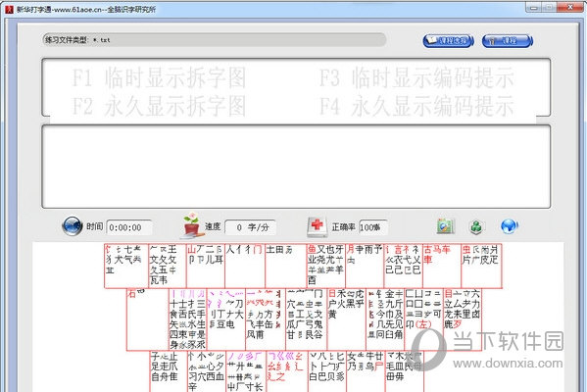Click the key cell containing 虫片皮定
Image resolution: width=587 pixels, height=392 pixels.
click(x=481, y=267)
